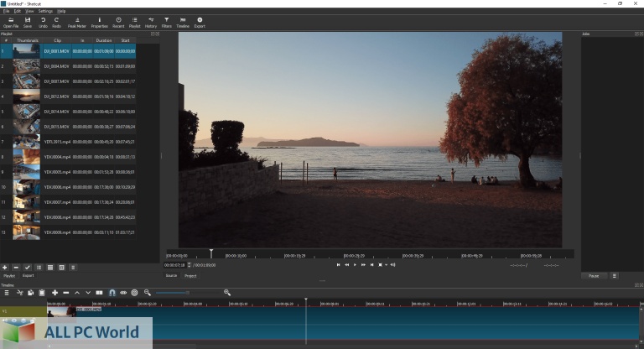Screen dimensions: 644x349
Task: Click the Play button under preview
Action: pyautogui.click(x=355, y=264)
